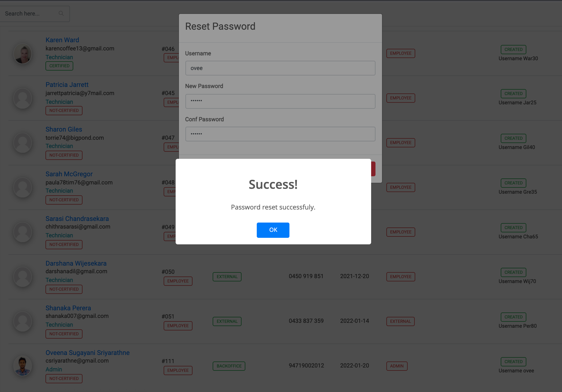
Task: Click Patricia Jarrett's avatar placeholder icon
Action: click(23, 98)
